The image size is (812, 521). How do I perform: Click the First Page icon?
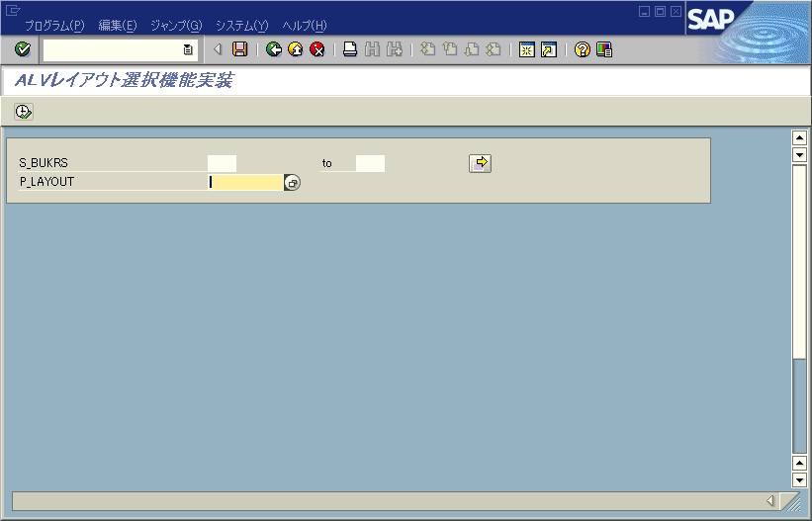tap(427, 49)
